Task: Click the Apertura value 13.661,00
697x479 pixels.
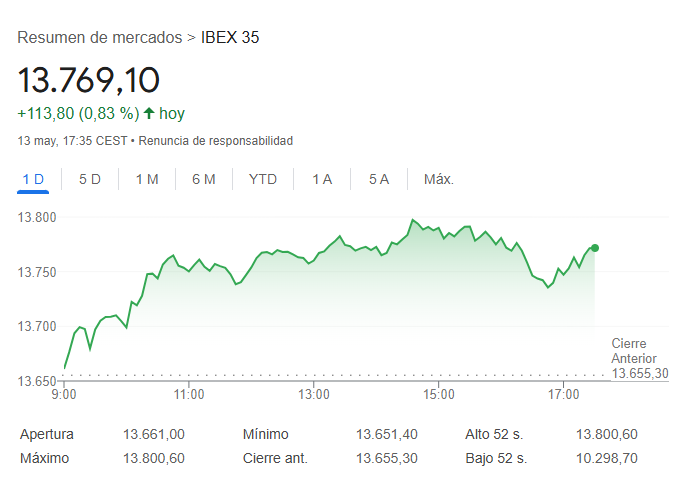Action: click(154, 434)
